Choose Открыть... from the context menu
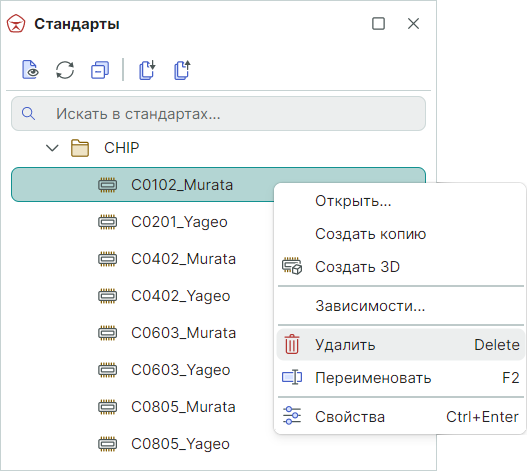The height and width of the screenshot is (471, 527). tap(400, 201)
